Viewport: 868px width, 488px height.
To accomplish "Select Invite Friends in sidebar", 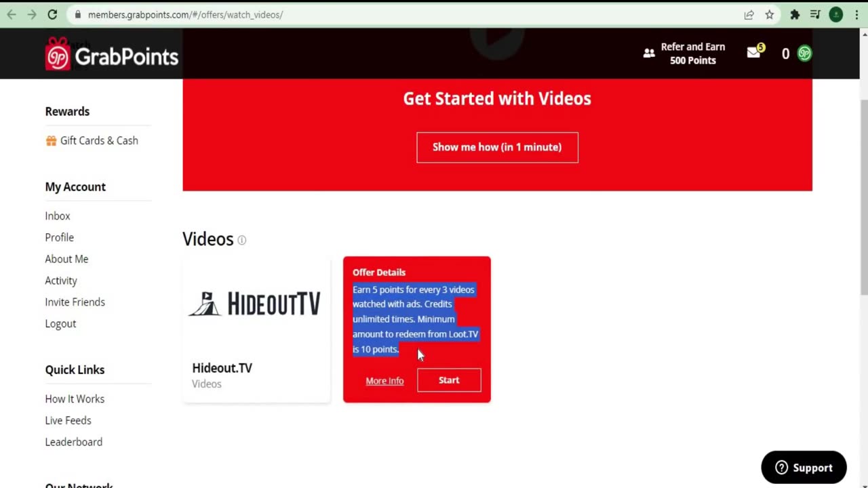I will (75, 302).
